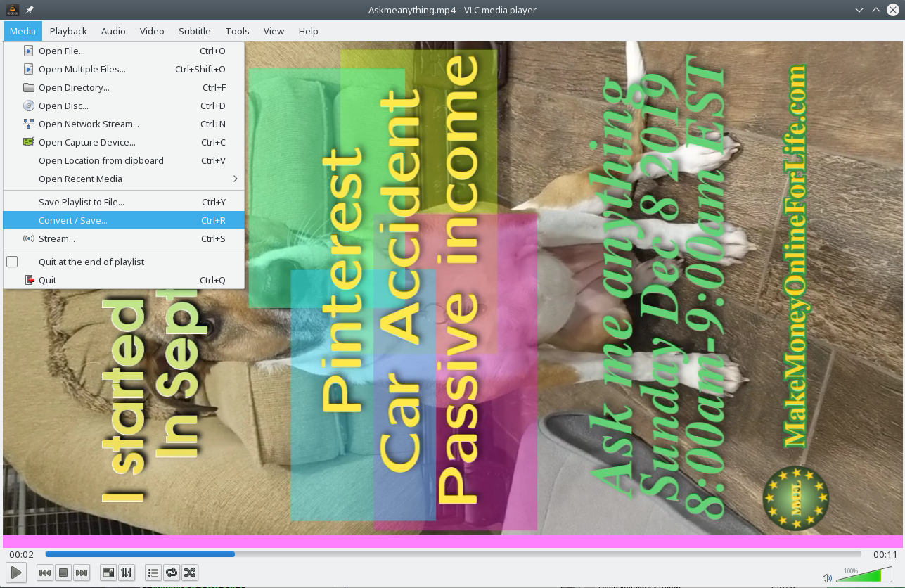Select Stream... menu entry

[x=124, y=238]
